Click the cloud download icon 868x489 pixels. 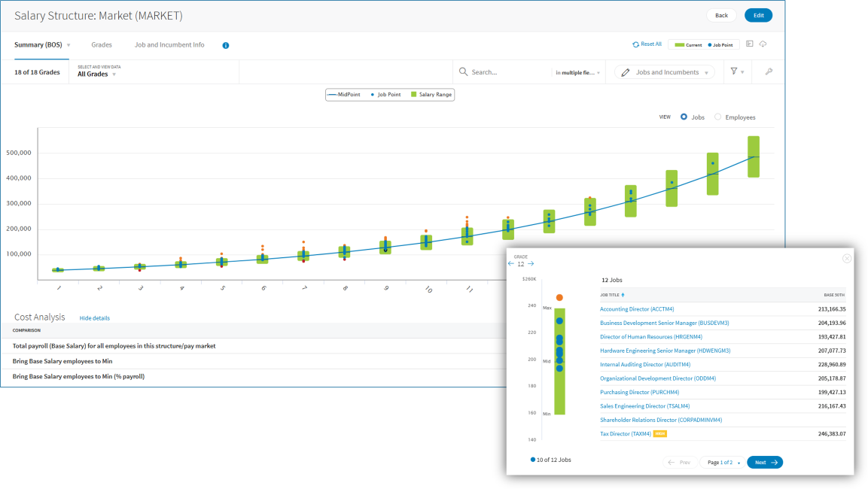point(763,44)
